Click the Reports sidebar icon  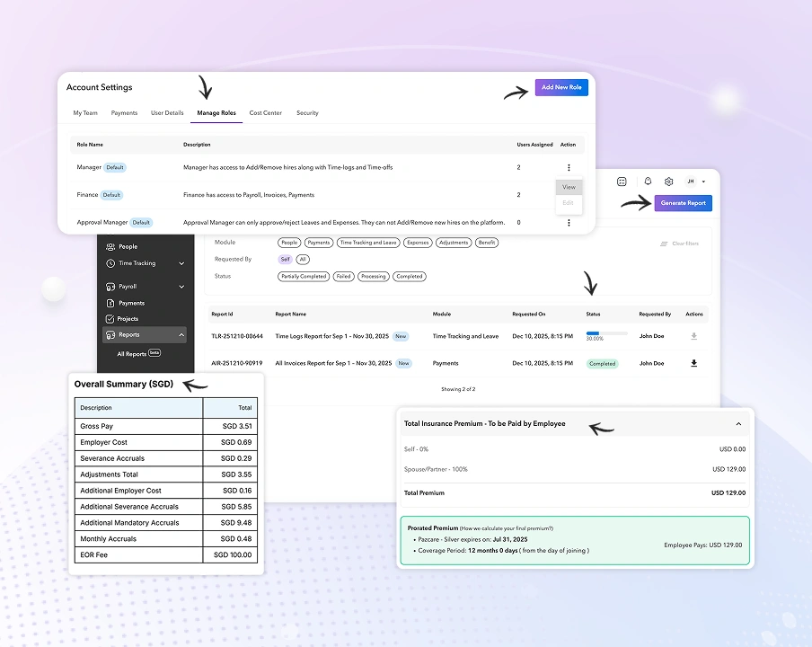point(110,334)
